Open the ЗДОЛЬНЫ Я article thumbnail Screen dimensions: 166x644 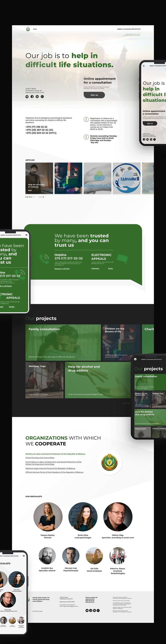click(x=127, y=178)
